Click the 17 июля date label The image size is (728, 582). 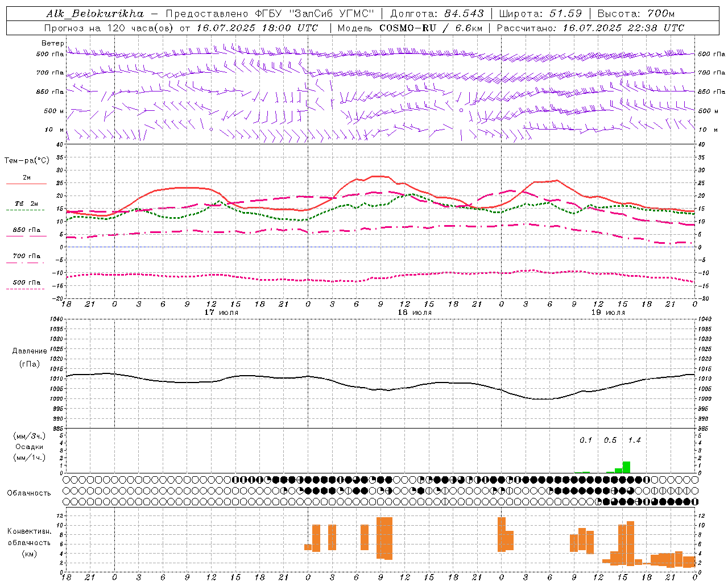[221, 313]
